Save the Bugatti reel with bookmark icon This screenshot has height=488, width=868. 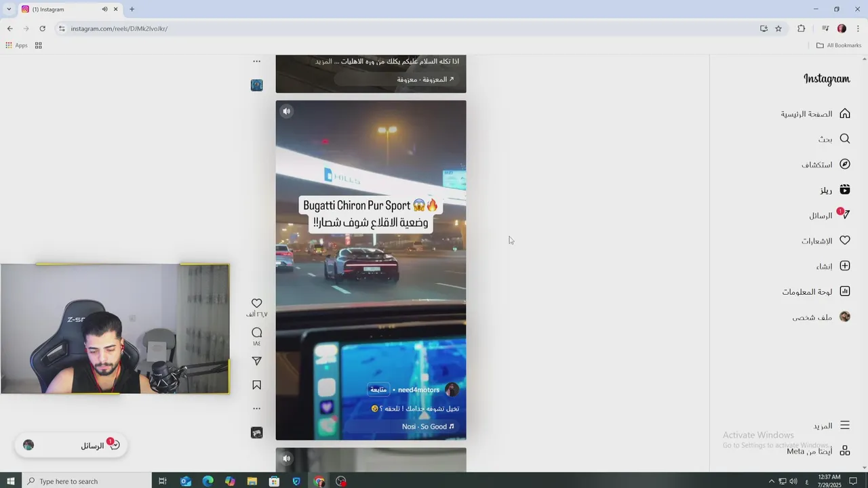[256, 385]
